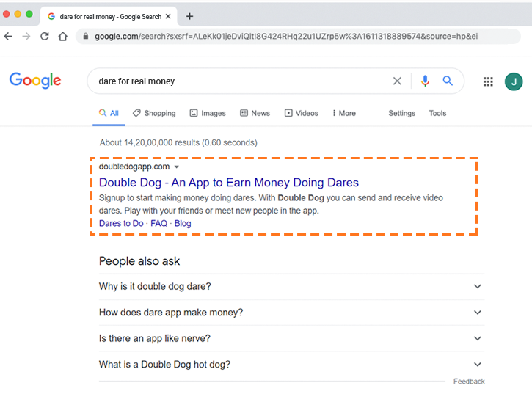Click the search box query text

point(136,81)
